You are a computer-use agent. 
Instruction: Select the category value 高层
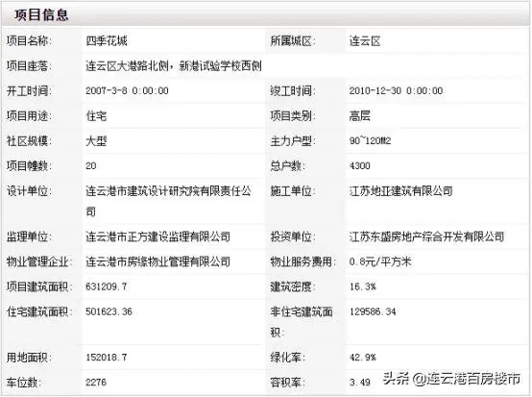(x=360, y=116)
